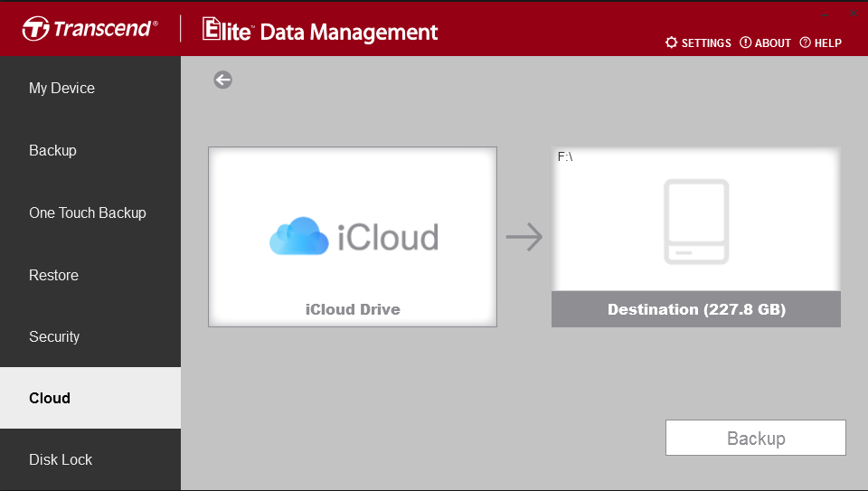Screen dimensions: 868x491
Task: Click the Help question mark icon
Action: point(805,42)
